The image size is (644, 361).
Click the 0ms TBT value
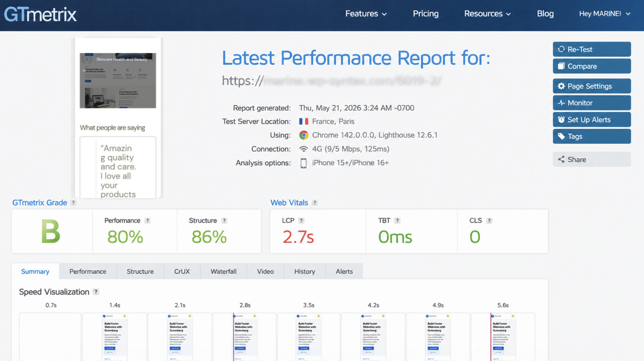tap(395, 237)
